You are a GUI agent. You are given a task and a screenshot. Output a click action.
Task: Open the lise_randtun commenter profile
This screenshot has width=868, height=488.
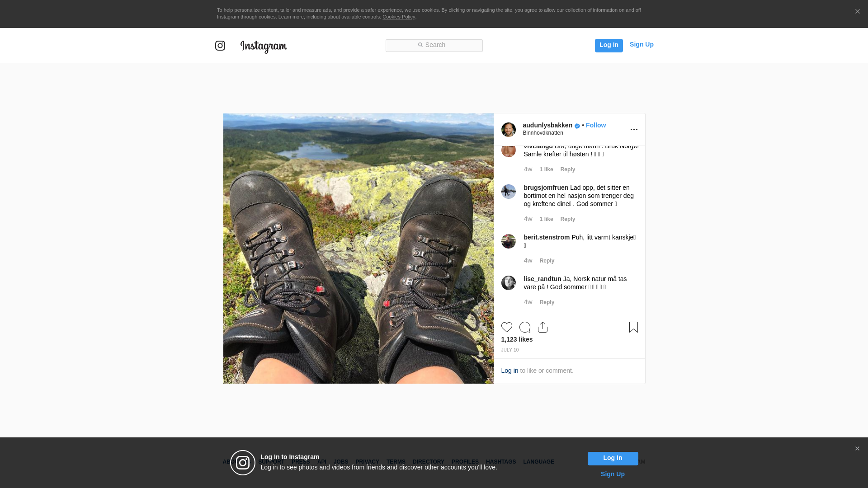(x=542, y=279)
